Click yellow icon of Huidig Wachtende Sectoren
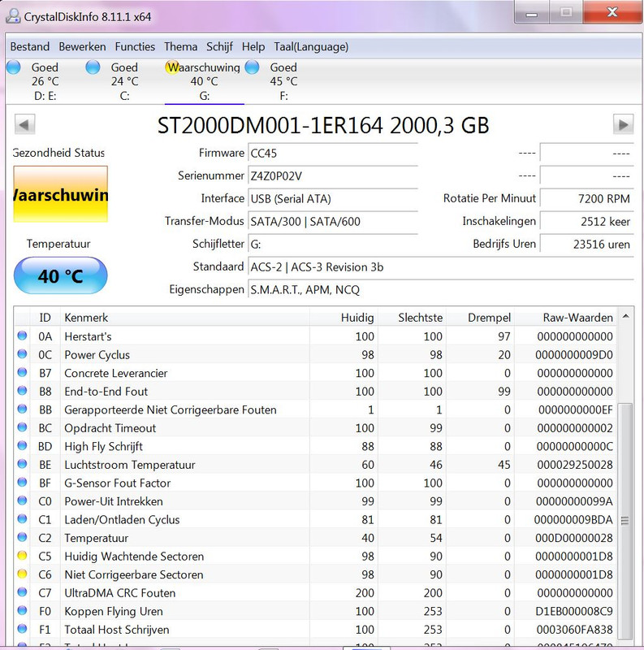 [x=23, y=556]
